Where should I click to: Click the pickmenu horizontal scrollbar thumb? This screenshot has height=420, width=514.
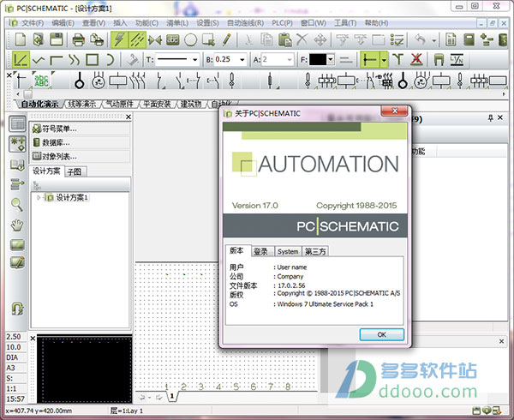click(x=28, y=94)
